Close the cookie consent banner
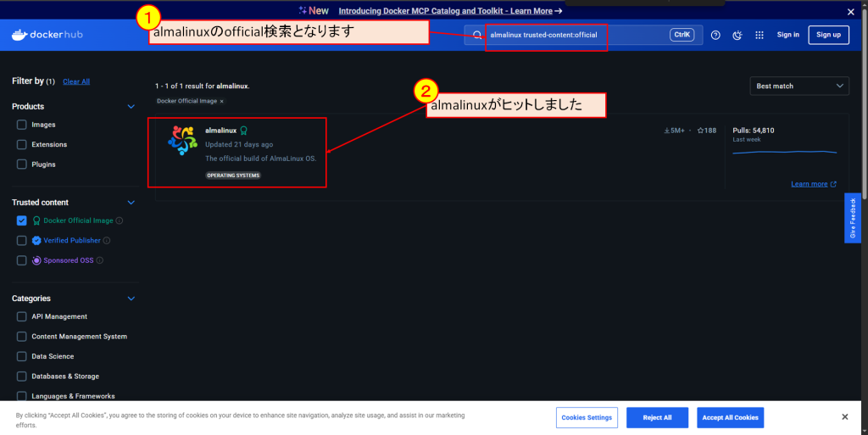868x435 pixels. click(x=845, y=416)
